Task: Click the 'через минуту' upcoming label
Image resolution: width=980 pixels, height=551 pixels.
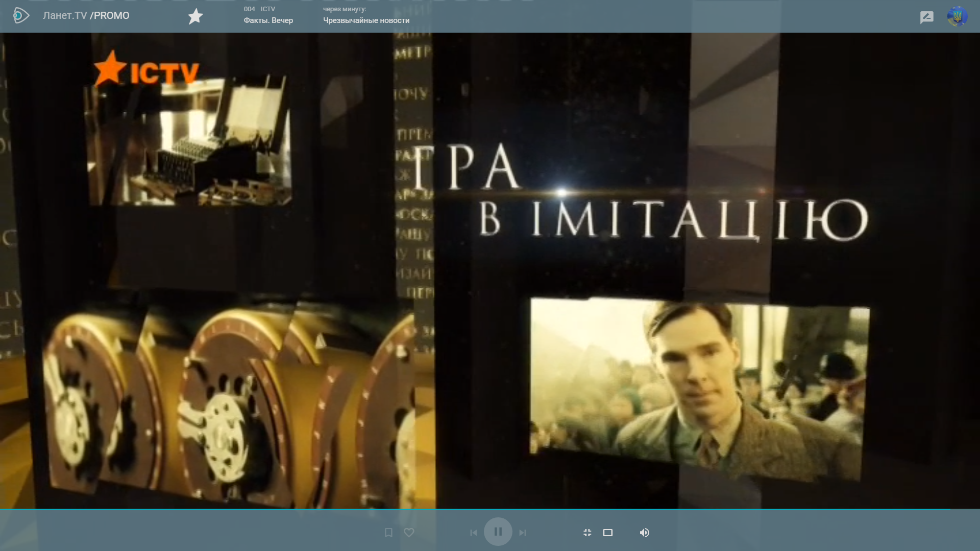Action: pos(344,9)
